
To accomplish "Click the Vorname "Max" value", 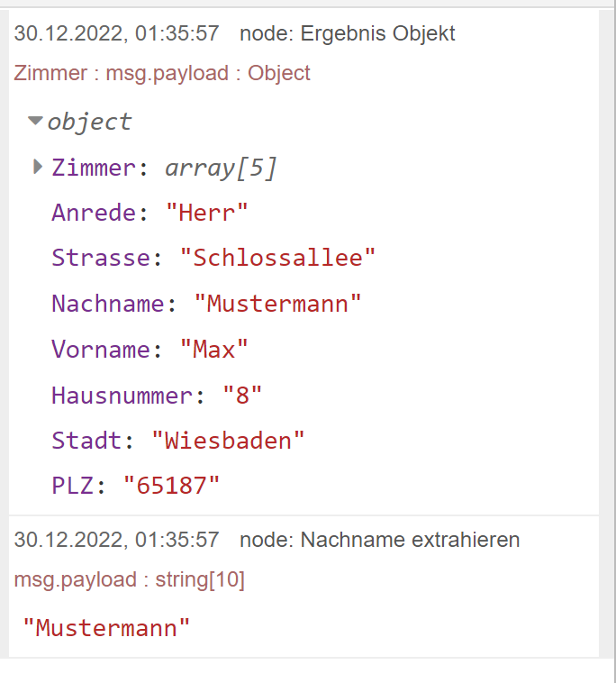I will (x=213, y=350).
